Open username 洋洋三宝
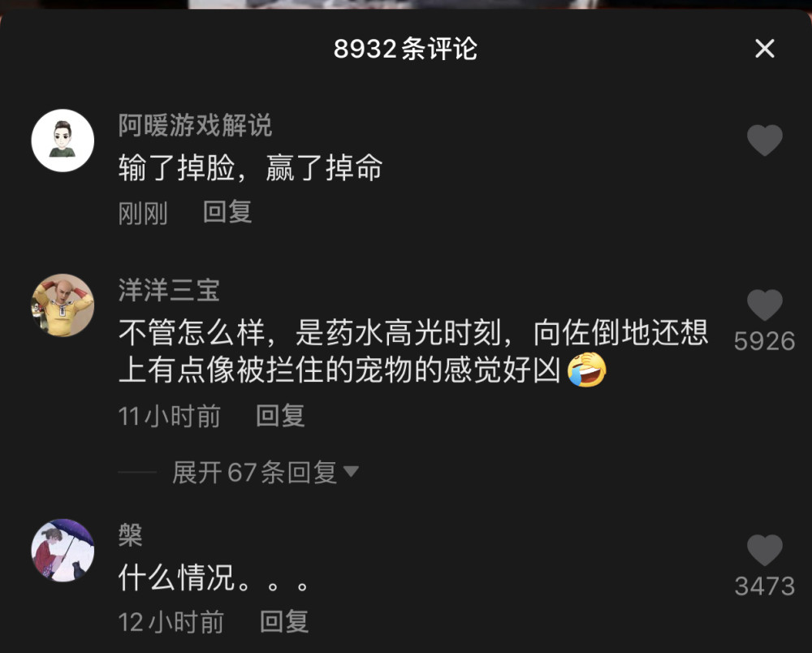 click(169, 290)
